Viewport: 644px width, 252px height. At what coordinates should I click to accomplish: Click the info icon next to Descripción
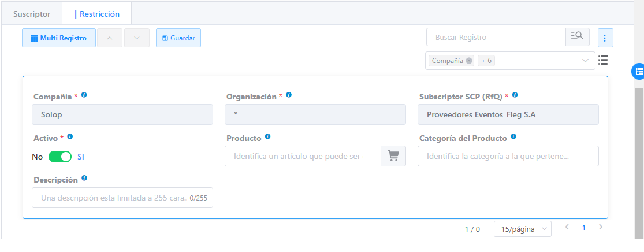84,179
